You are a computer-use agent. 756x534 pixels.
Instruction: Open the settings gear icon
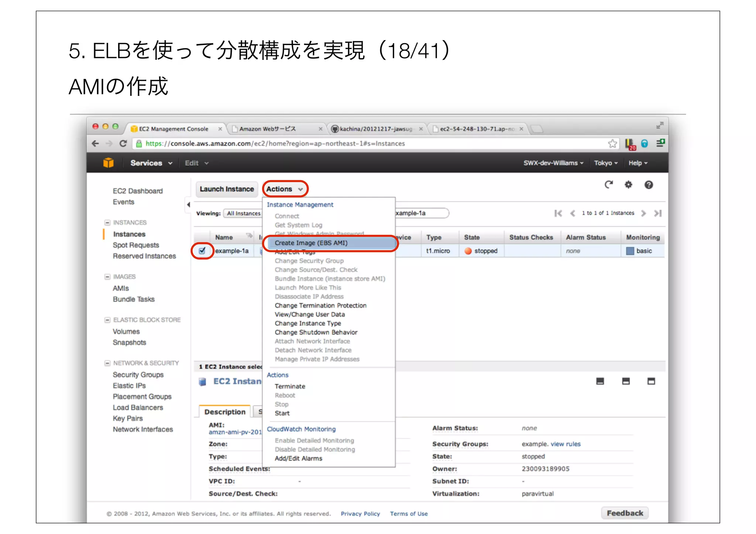point(628,185)
